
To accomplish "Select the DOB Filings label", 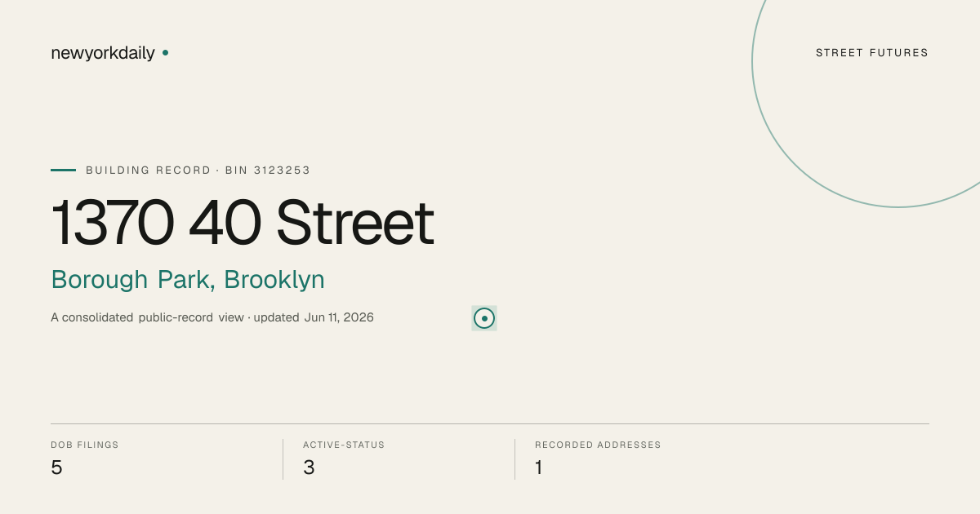I will click(85, 445).
